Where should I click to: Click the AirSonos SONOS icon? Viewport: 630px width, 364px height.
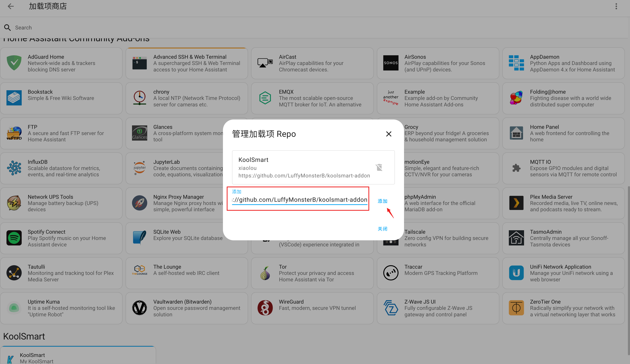click(391, 63)
